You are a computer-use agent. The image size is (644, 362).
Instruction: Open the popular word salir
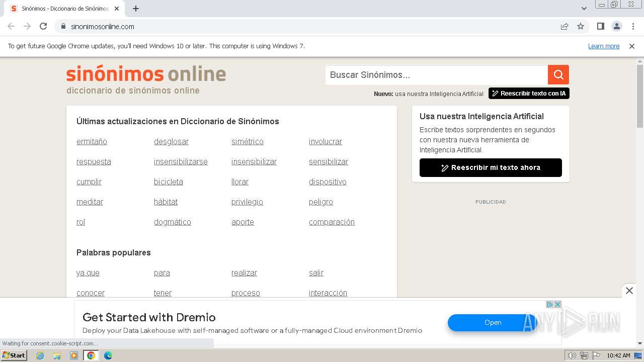[x=316, y=273]
